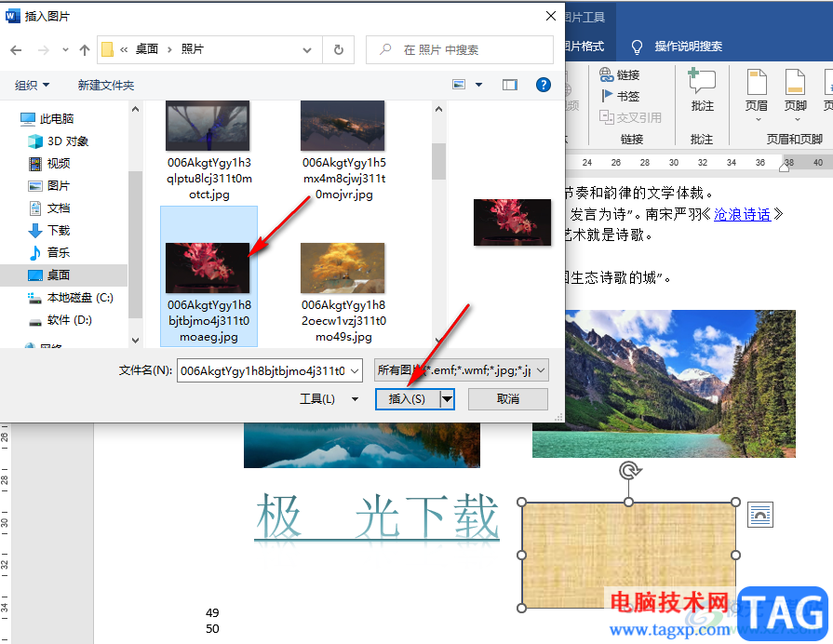Open the 下载 folder
Viewport: 833px width, 644px height.
point(49,230)
